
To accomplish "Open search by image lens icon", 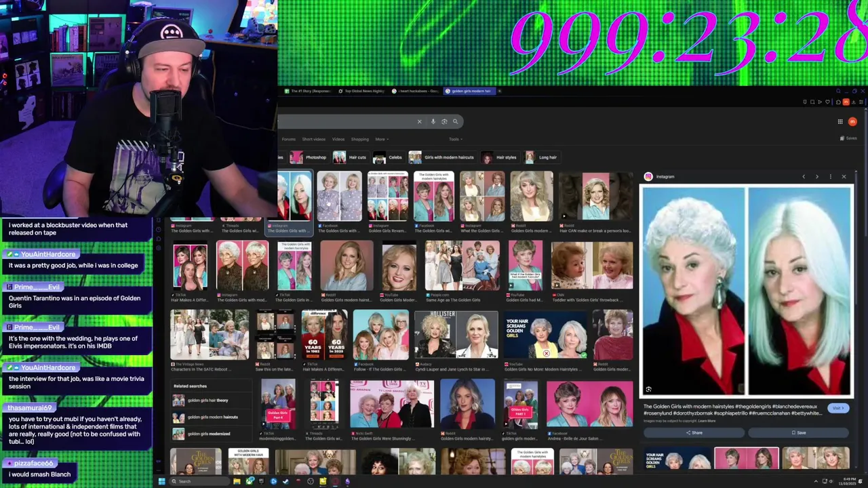I will click(444, 122).
